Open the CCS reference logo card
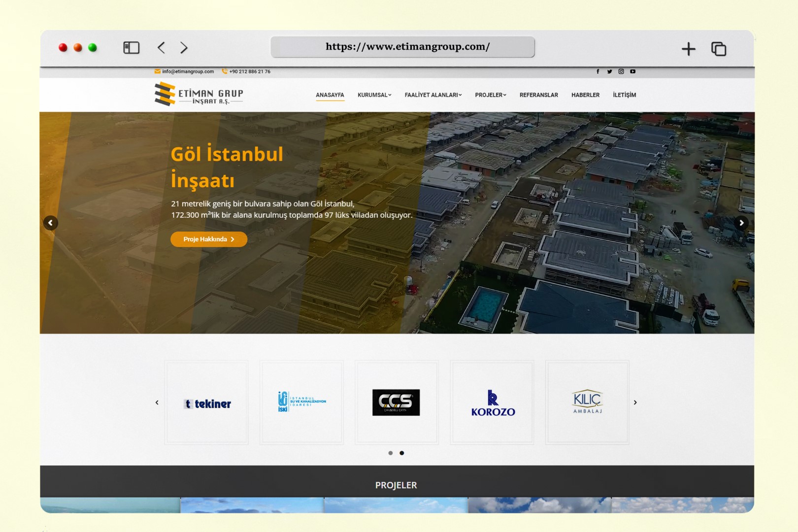798x532 pixels. point(397,402)
